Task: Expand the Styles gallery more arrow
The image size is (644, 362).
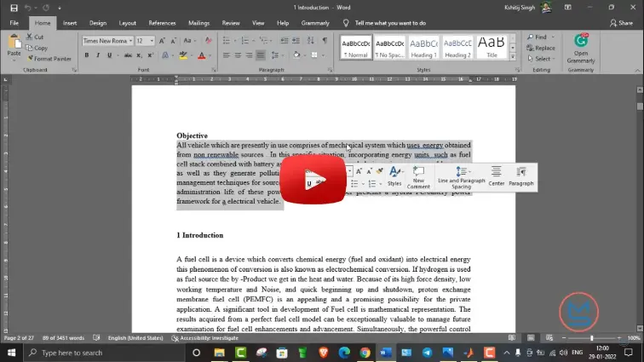Action: (x=513, y=56)
